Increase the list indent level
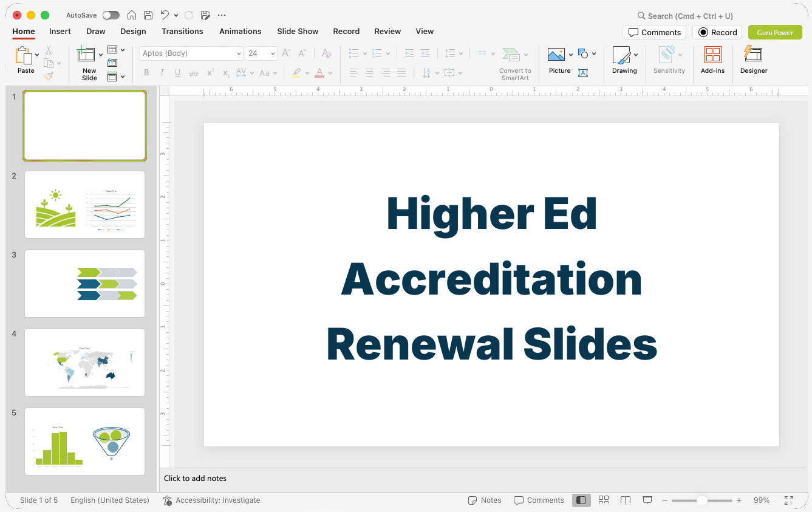812x512 pixels. [x=425, y=53]
